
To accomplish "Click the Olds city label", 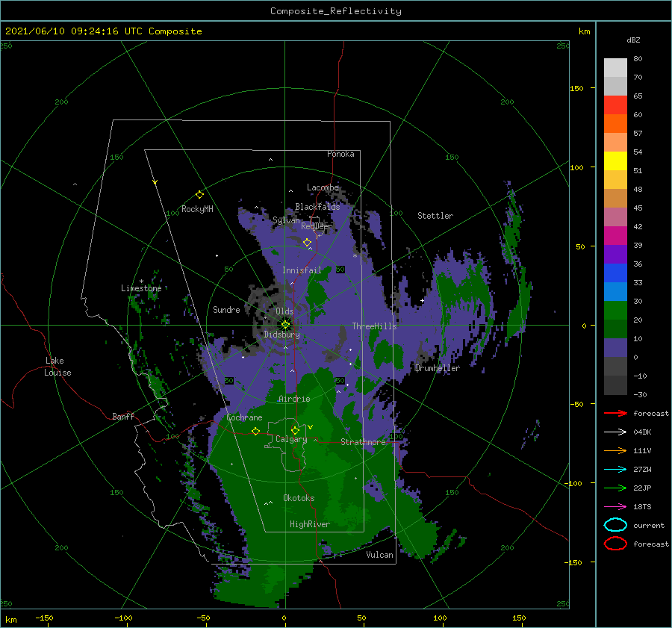I will [x=284, y=311].
